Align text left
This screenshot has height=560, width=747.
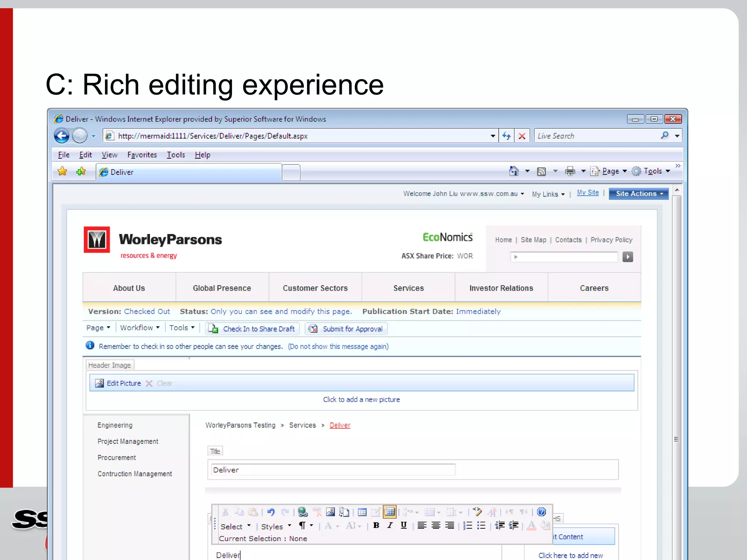tap(422, 525)
